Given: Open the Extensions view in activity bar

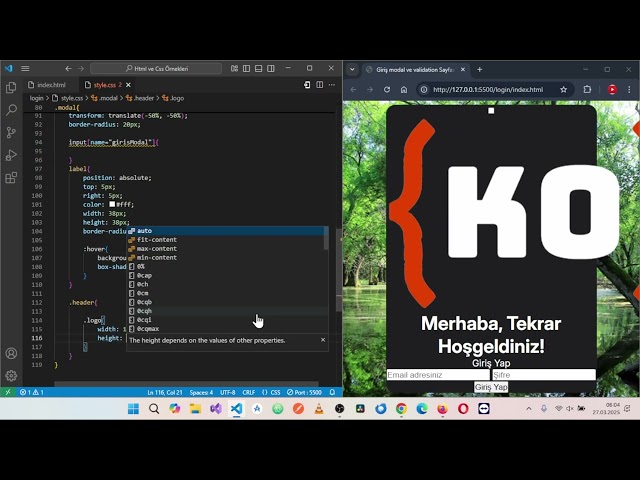Looking at the screenshot, I should point(11,178).
